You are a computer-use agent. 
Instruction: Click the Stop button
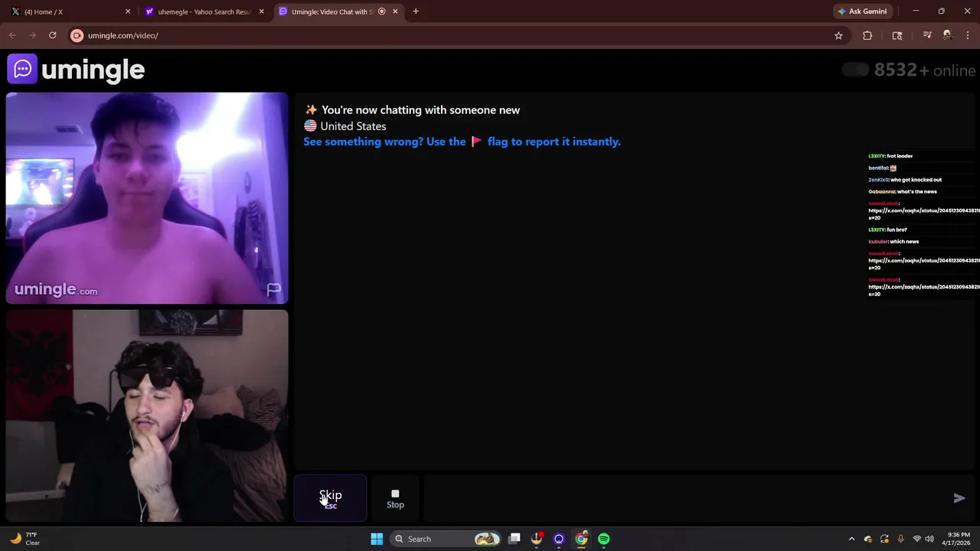click(395, 499)
